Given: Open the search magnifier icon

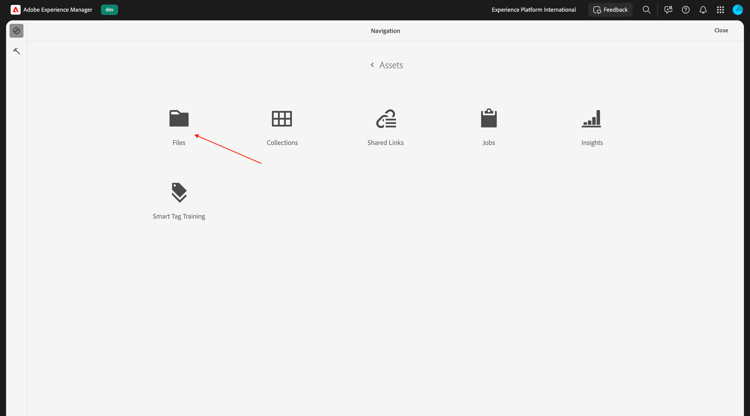Looking at the screenshot, I should tap(646, 10).
